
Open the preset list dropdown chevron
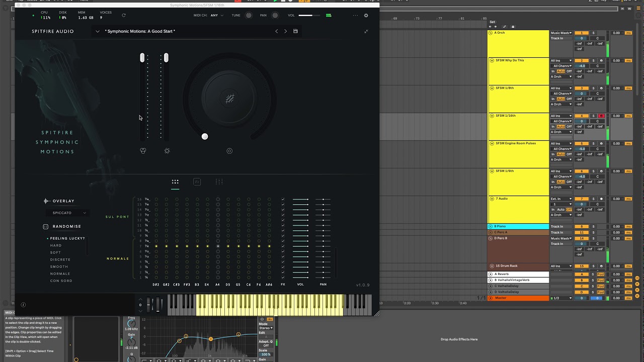coord(98,31)
